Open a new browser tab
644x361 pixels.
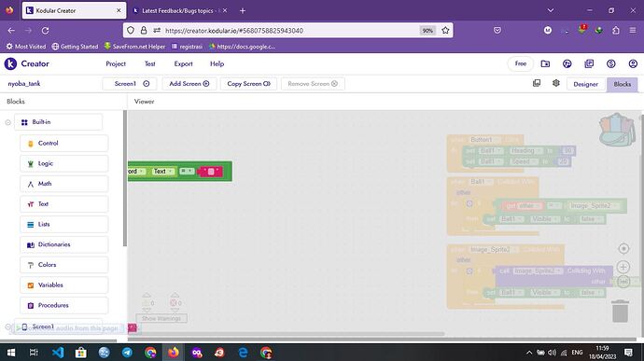243,10
